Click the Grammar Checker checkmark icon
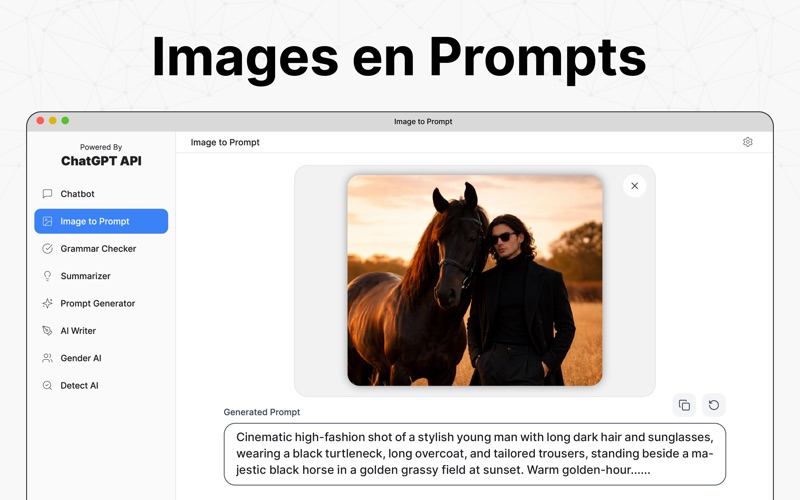 click(47, 248)
